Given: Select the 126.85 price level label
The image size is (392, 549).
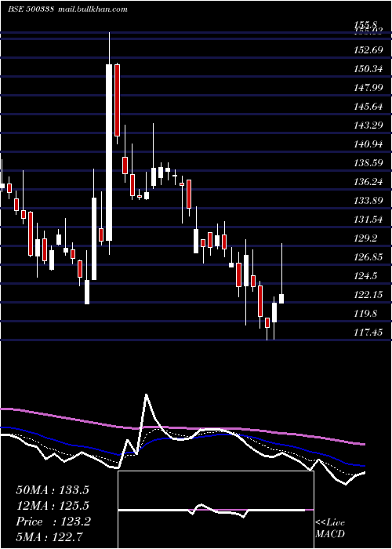Looking at the screenshot, I should pyautogui.click(x=368, y=257).
